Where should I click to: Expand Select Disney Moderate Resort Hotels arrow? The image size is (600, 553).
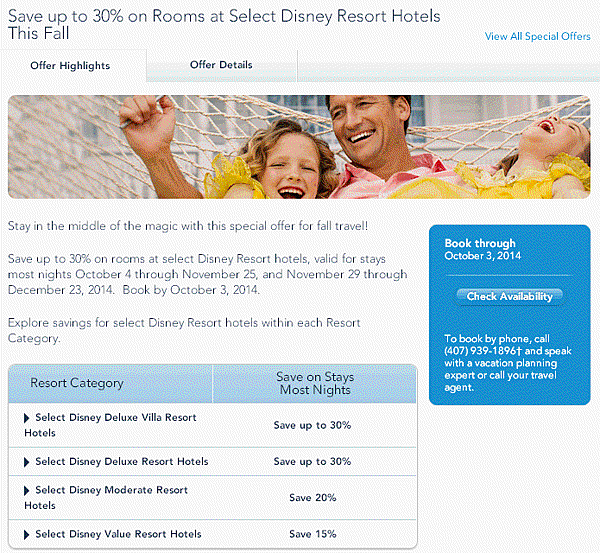[27, 491]
